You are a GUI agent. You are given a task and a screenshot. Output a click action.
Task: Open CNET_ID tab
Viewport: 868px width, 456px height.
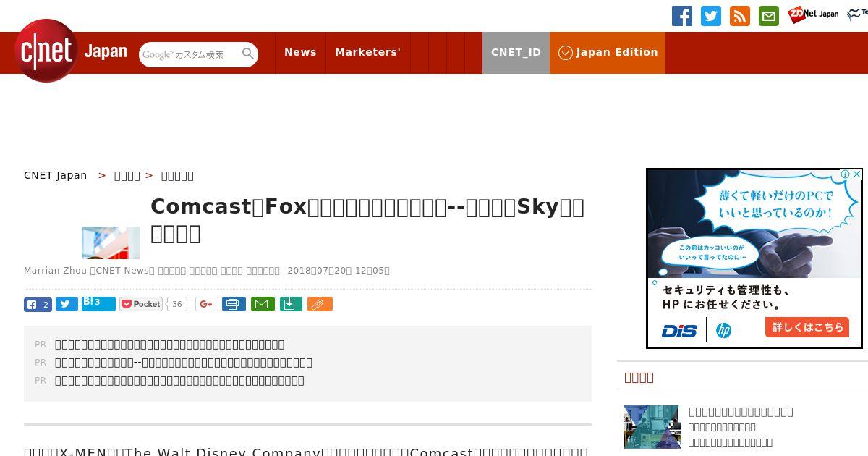[516, 53]
